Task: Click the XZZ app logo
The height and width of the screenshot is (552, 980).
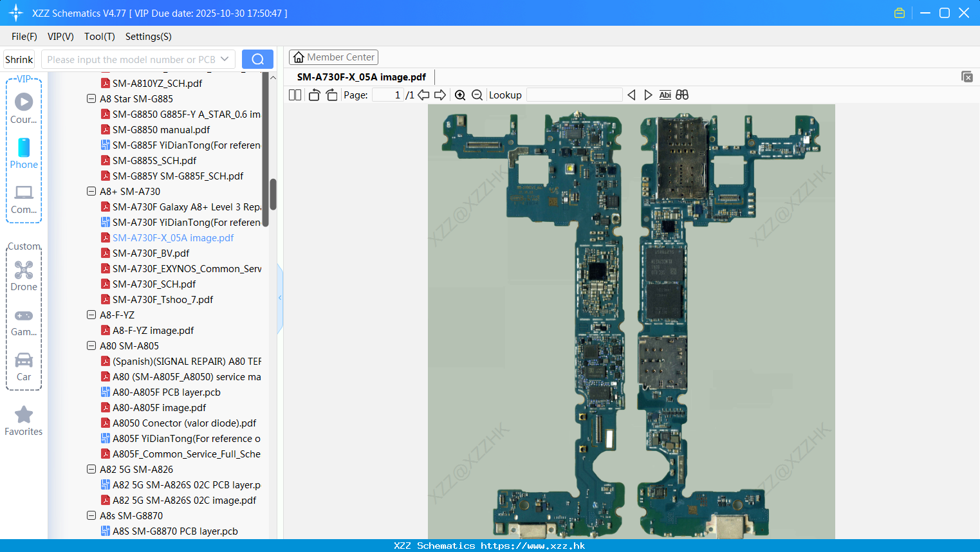Action: (x=15, y=13)
